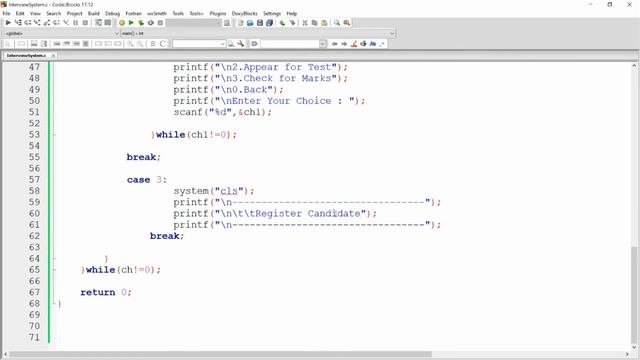
Task: Collapse the fold marker at line 65
Action: [54, 270]
